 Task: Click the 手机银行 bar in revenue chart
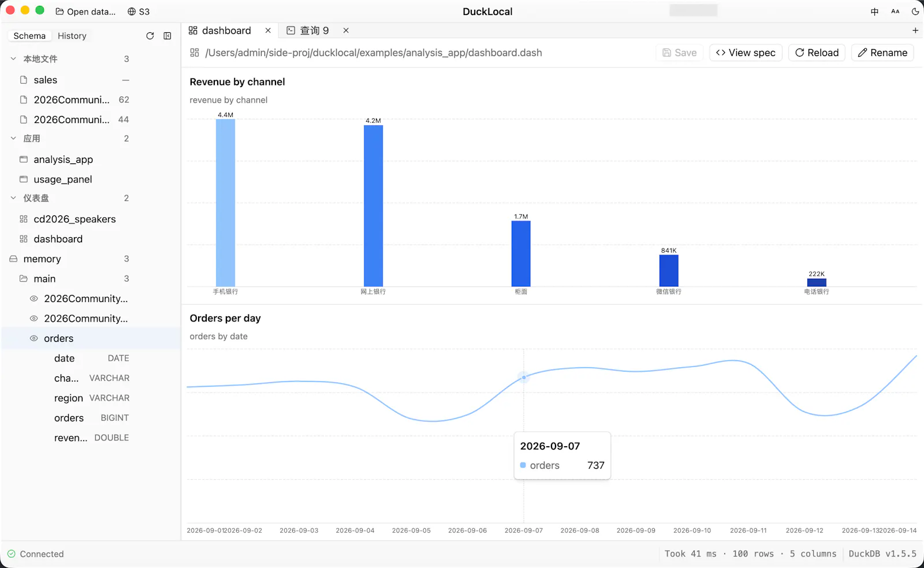click(225, 203)
